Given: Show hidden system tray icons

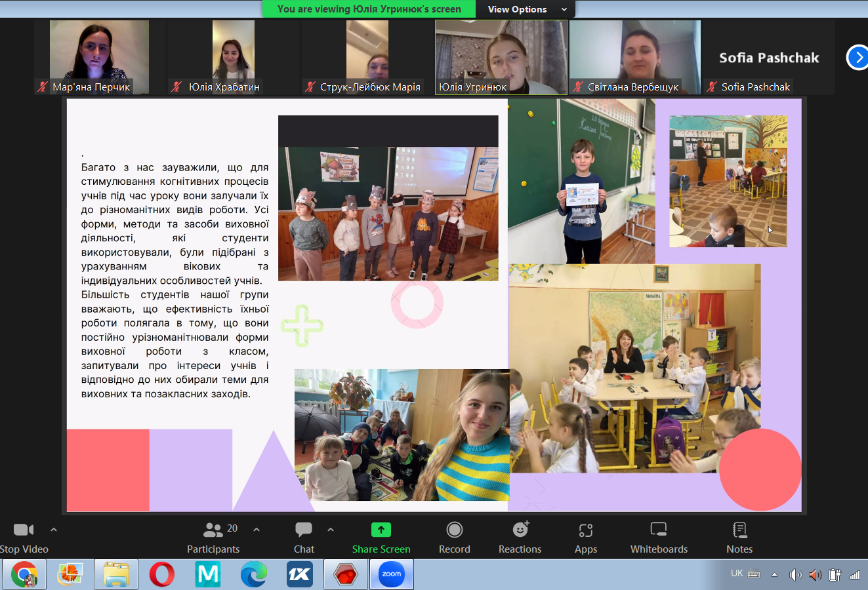Looking at the screenshot, I should tap(774, 575).
